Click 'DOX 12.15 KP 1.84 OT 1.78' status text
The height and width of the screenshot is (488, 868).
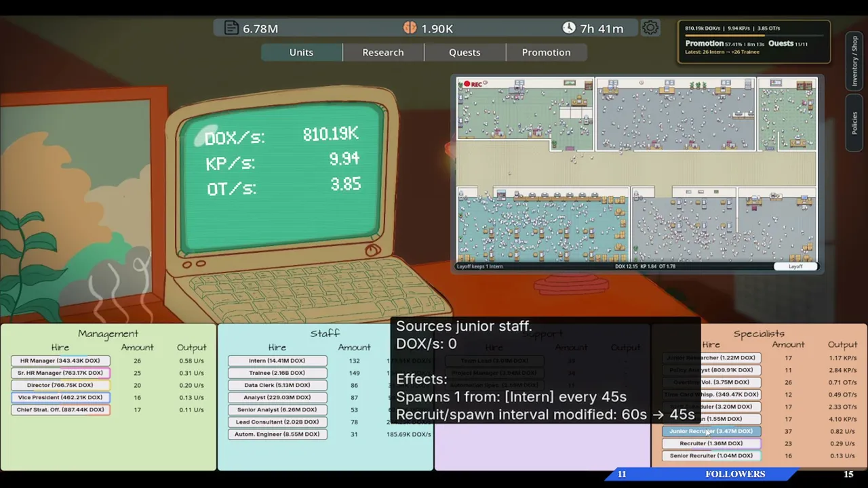(644, 266)
